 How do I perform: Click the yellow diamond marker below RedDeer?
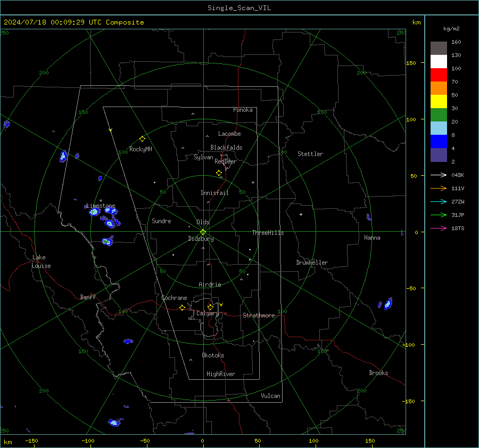pyautogui.click(x=219, y=173)
